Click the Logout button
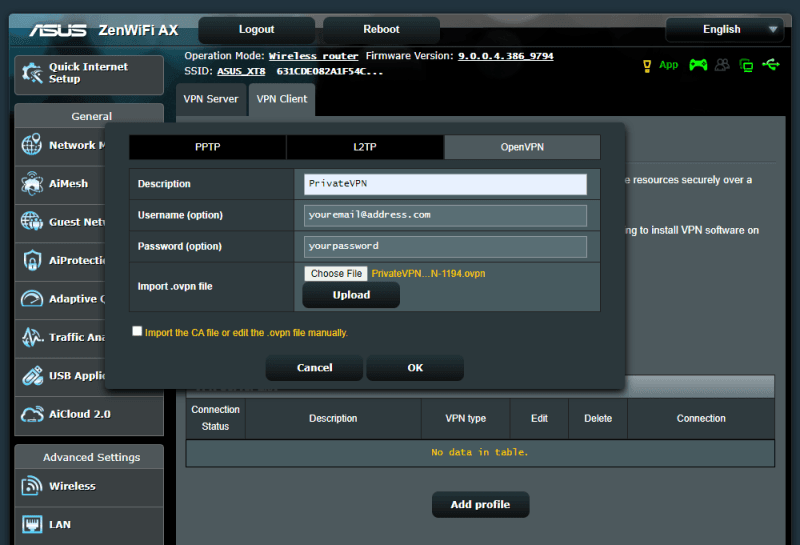This screenshot has width=800, height=545. [257, 30]
